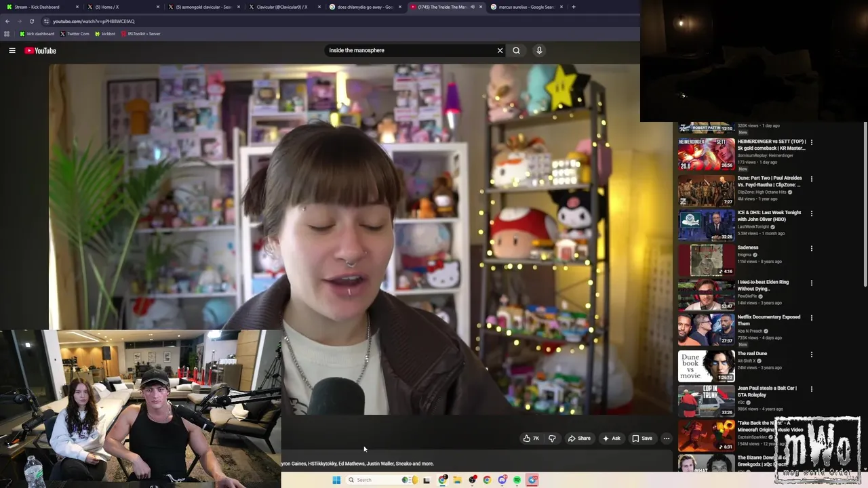The image size is (868, 488).
Task: Open more actions ellipsis under the video
Action: tap(666, 439)
